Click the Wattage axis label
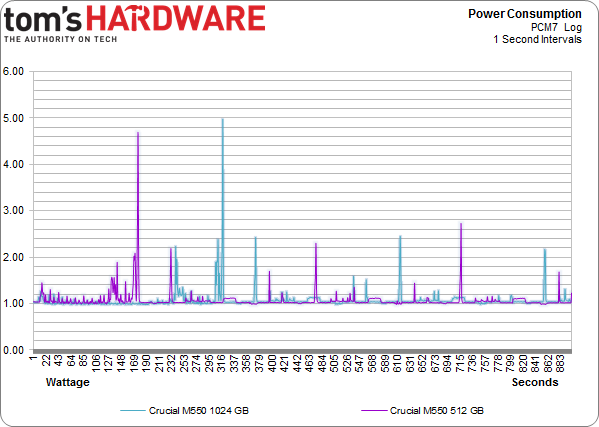 click(68, 382)
